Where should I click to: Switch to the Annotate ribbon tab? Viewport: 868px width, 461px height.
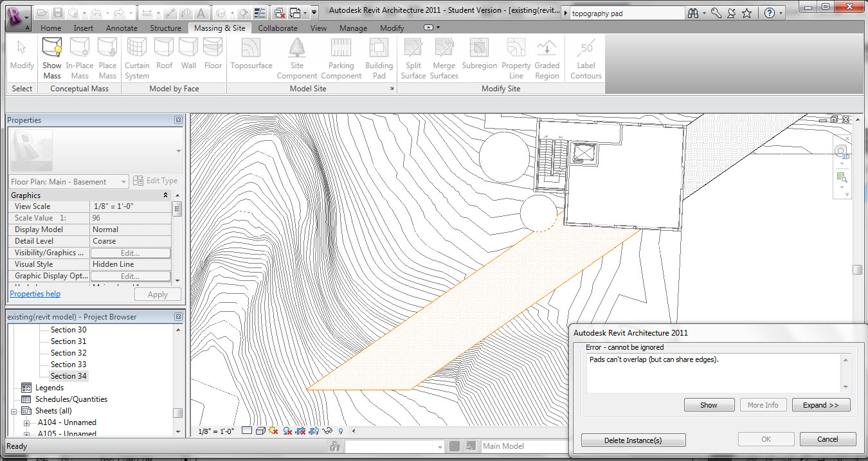click(122, 28)
